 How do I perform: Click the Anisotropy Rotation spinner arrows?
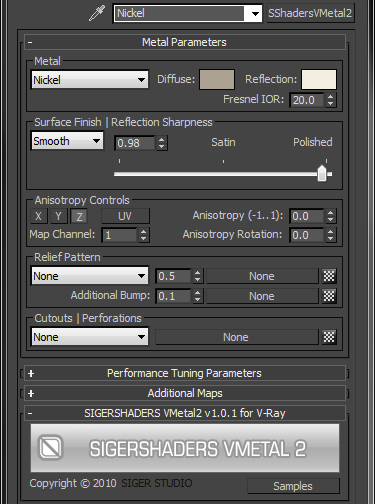coord(330,235)
